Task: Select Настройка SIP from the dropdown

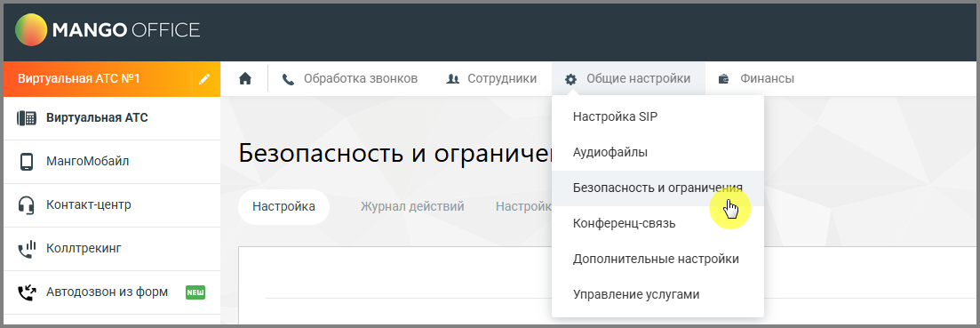Action: click(657, 116)
